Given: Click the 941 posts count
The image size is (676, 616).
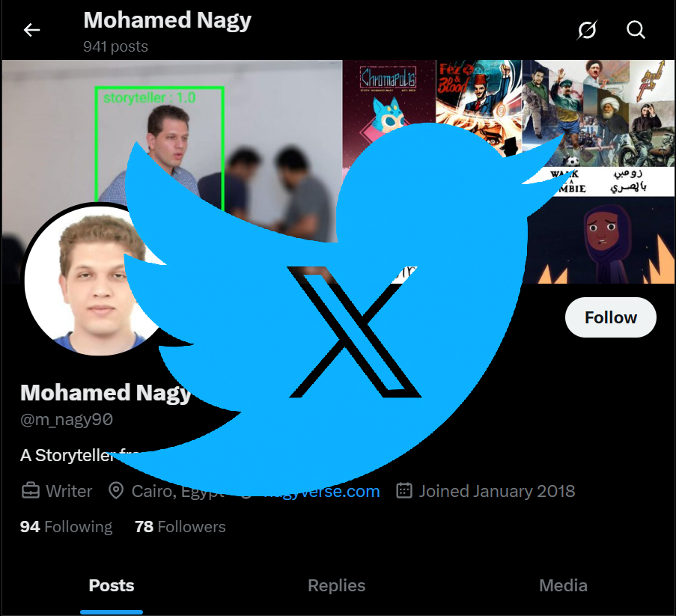Looking at the screenshot, I should (x=115, y=46).
